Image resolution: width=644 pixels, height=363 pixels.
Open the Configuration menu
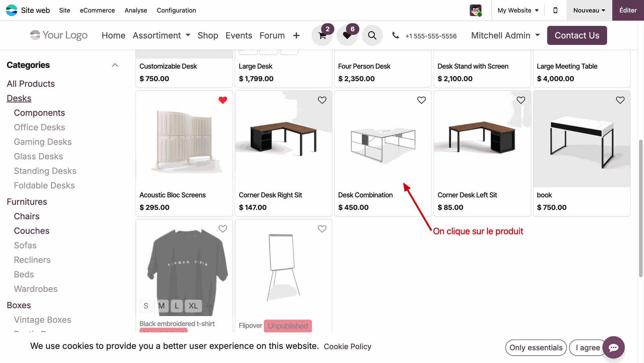tap(176, 10)
